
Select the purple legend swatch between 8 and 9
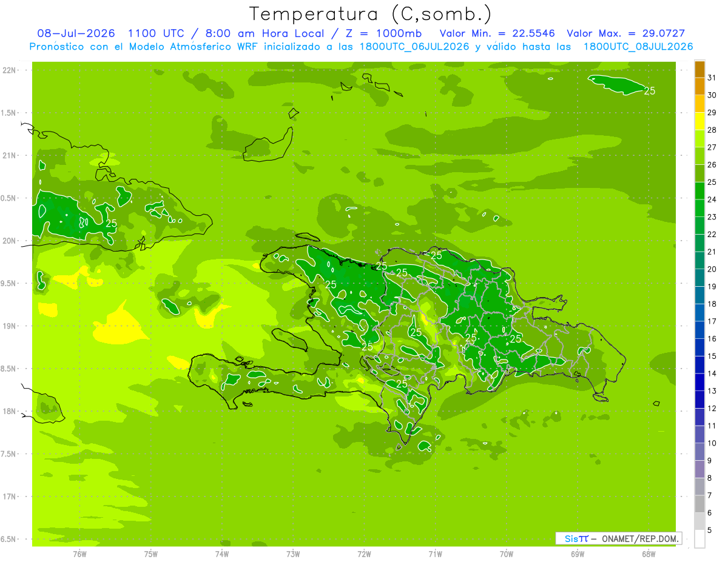click(699, 469)
